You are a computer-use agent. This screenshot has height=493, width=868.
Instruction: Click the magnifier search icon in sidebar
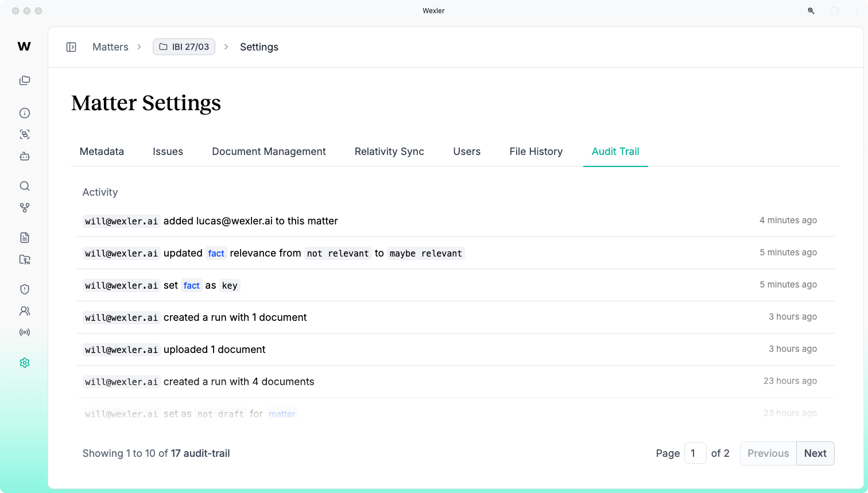(25, 186)
